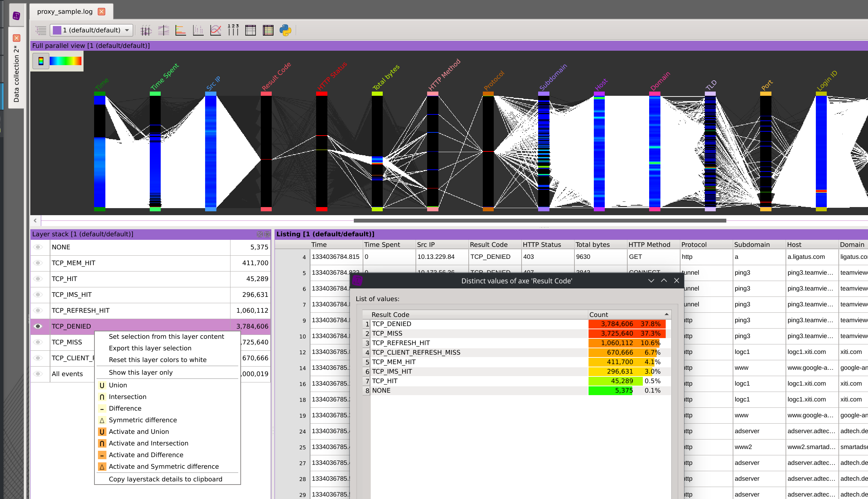
Task: Click the colored listing table icon
Action: 268,30
